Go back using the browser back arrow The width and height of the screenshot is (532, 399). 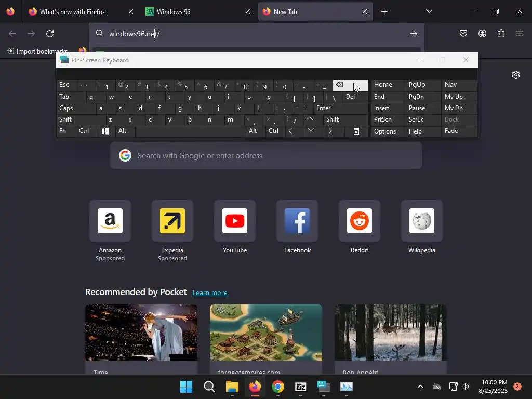(12, 34)
